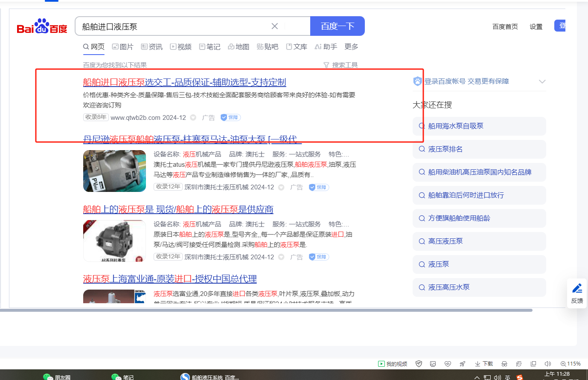Screen dimensions: 588x380
Task: Expand arrow beside first 深圳市澳托士液压机械 result
Action: click(281, 187)
